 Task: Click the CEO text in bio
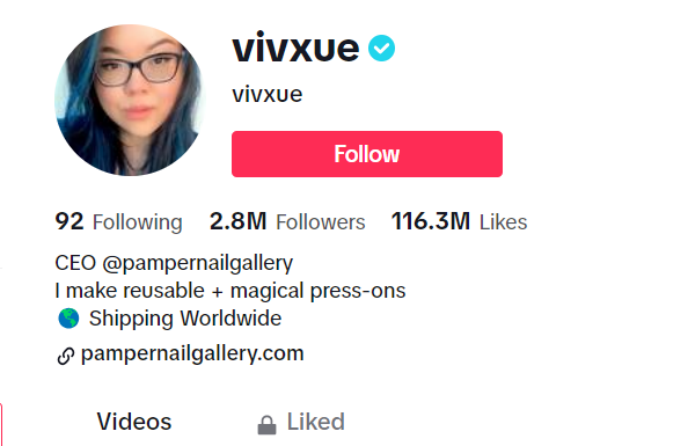pos(75,263)
